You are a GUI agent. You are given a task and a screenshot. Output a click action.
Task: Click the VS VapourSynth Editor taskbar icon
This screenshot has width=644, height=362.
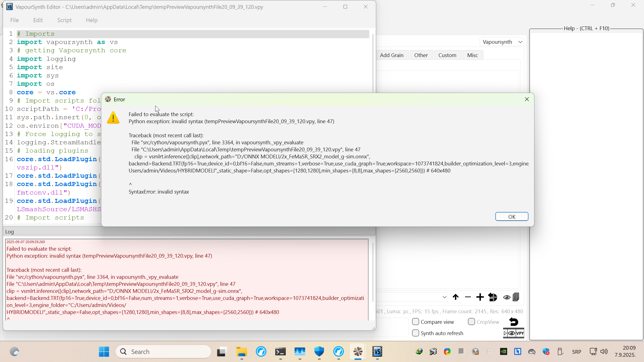pos(377,351)
